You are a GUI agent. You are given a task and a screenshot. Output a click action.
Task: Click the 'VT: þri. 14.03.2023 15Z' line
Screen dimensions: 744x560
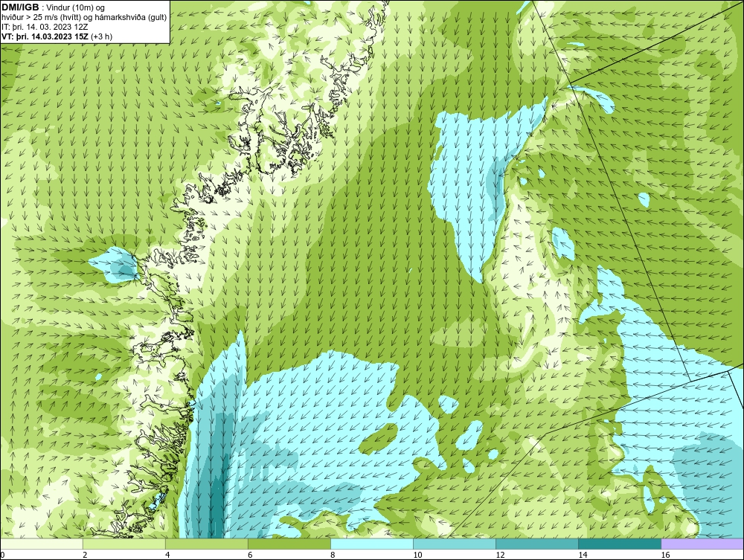(57, 36)
